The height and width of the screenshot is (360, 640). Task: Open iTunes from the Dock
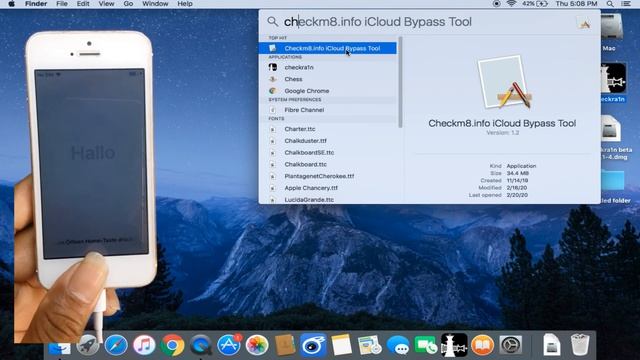point(144,345)
